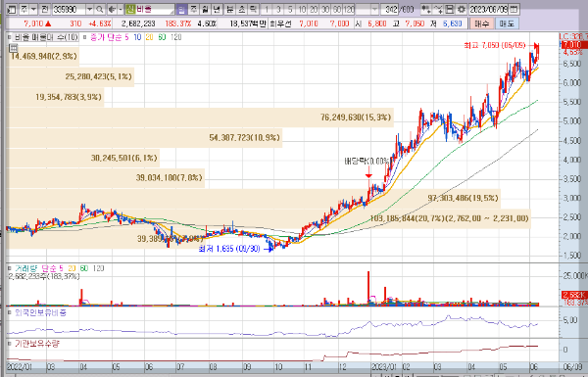The width and height of the screenshot is (588, 377).
Task: Click the date field 2023/06/09
Action: 489,9
